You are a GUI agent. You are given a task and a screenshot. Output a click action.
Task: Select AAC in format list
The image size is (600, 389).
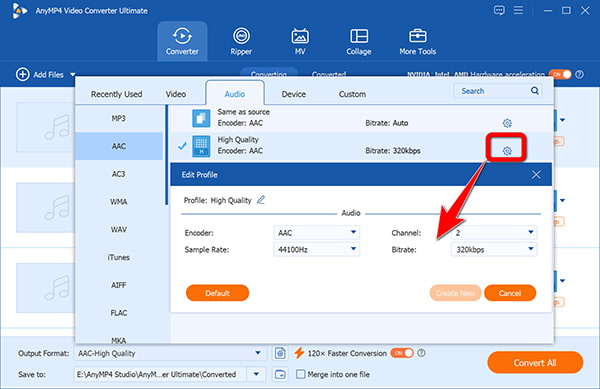[119, 146]
